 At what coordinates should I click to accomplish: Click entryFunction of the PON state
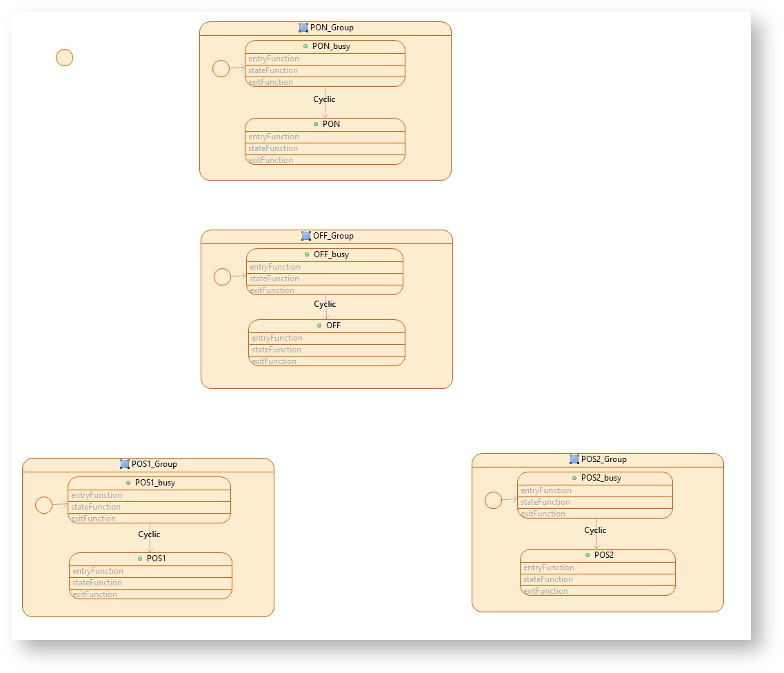tap(274, 137)
